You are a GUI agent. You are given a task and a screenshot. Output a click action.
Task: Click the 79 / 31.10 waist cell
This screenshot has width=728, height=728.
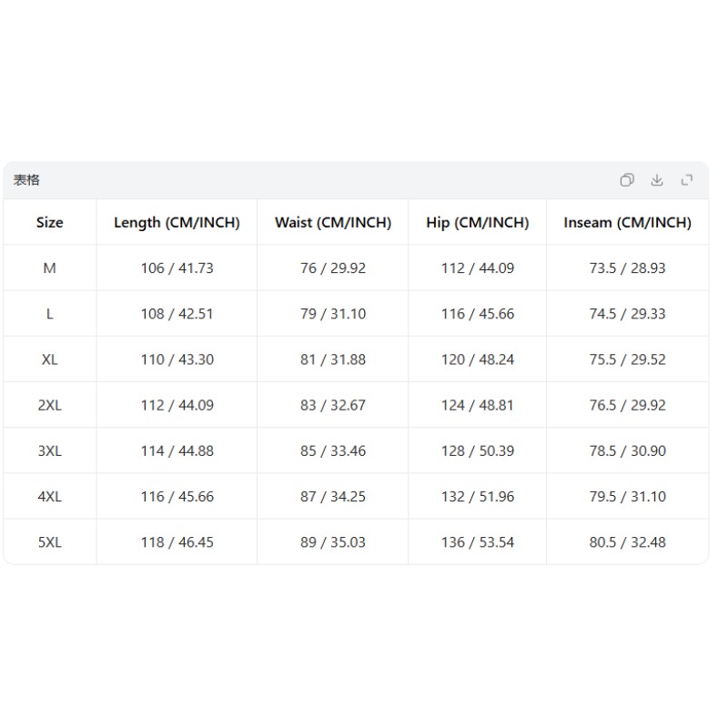point(333,314)
